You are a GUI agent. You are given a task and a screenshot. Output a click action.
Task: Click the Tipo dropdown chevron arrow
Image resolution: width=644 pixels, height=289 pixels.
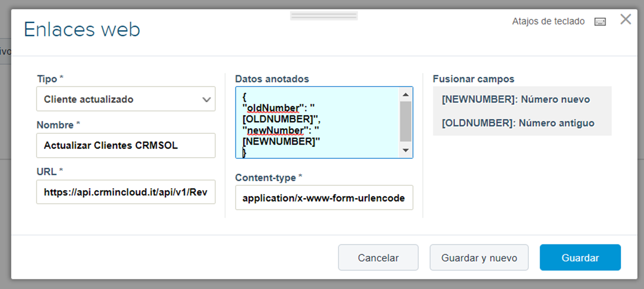206,100
